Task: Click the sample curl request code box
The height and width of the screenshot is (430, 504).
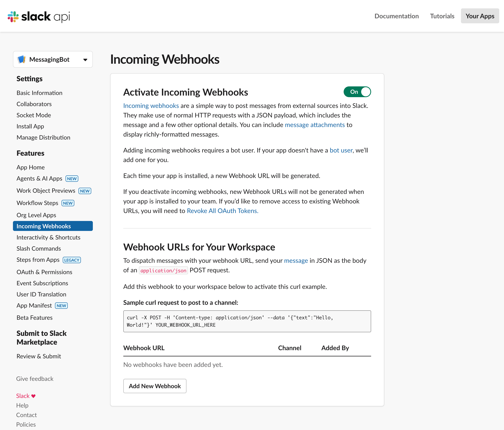Action: pyautogui.click(x=247, y=321)
